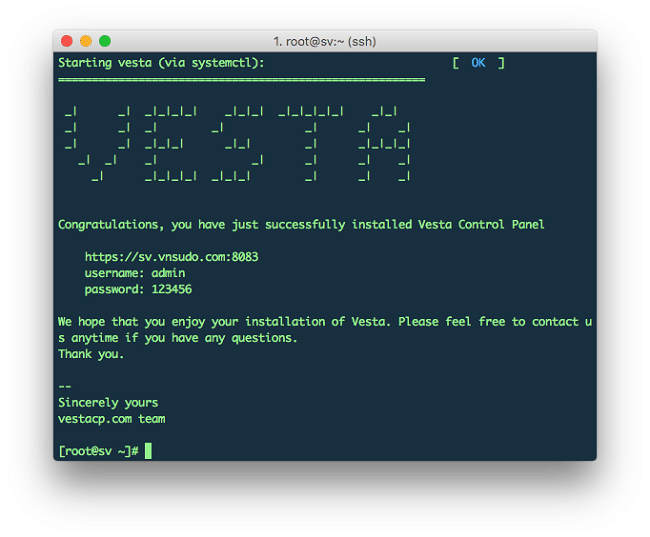Click the VESTA ASCII art banner
The height and width of the screenshot is (537, 650).
click(x=238, y=144)
